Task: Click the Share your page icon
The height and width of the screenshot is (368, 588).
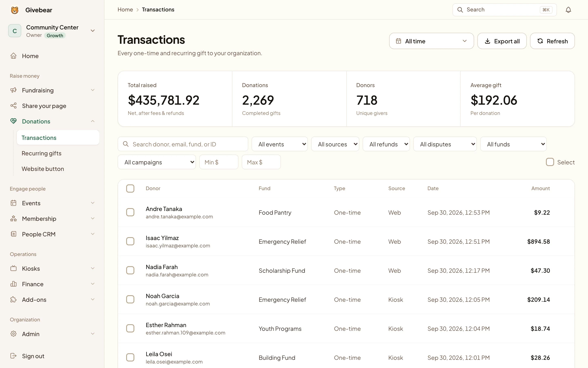Action: (13, 106)
